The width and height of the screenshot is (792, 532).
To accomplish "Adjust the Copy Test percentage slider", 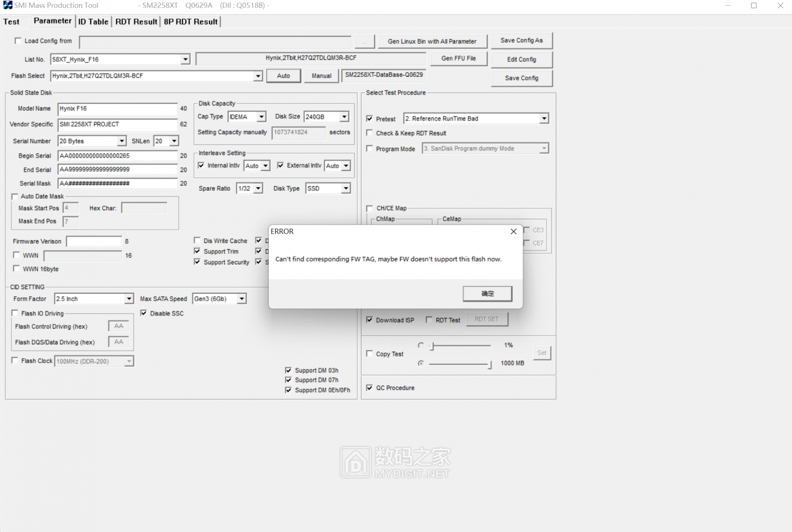I will tap(433, 346).
